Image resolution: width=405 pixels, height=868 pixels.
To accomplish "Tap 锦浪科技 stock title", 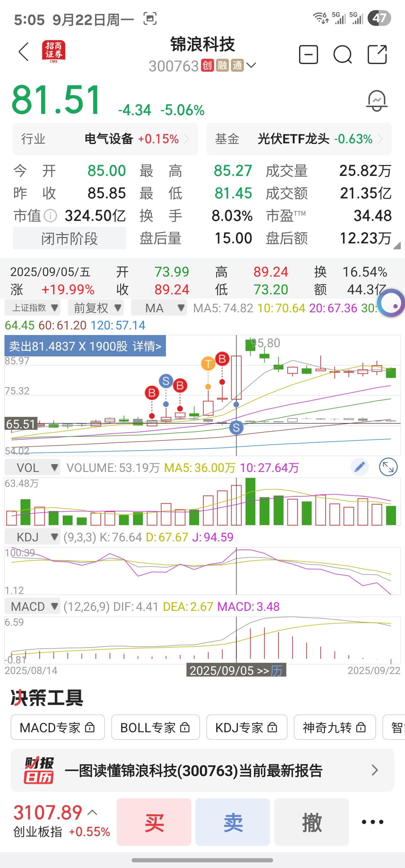I will pyautogui.click(x=203, y=44).
